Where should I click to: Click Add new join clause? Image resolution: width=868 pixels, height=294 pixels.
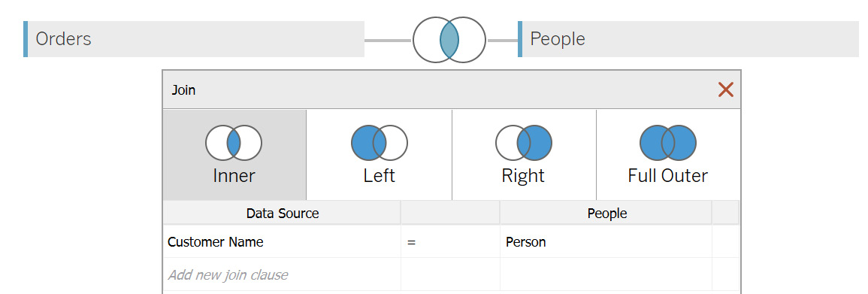(x=228, y=274)
